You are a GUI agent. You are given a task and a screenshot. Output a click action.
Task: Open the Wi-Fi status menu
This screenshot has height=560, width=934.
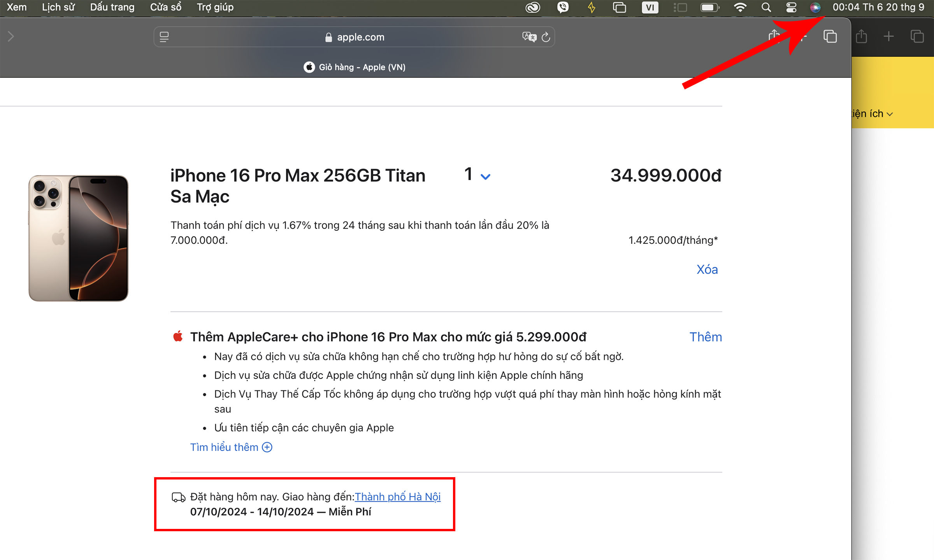coord(740,7)
